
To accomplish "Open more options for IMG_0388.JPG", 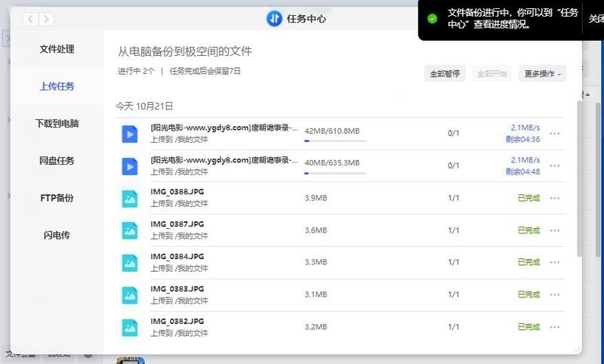I will point(555,198).
